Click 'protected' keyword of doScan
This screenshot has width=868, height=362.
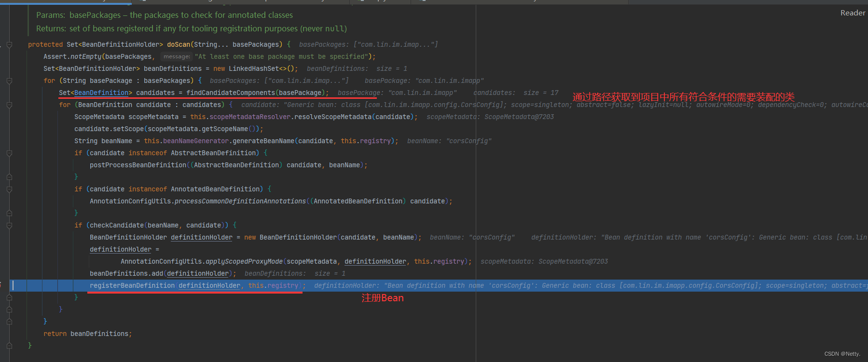click(x=45, y=44)
